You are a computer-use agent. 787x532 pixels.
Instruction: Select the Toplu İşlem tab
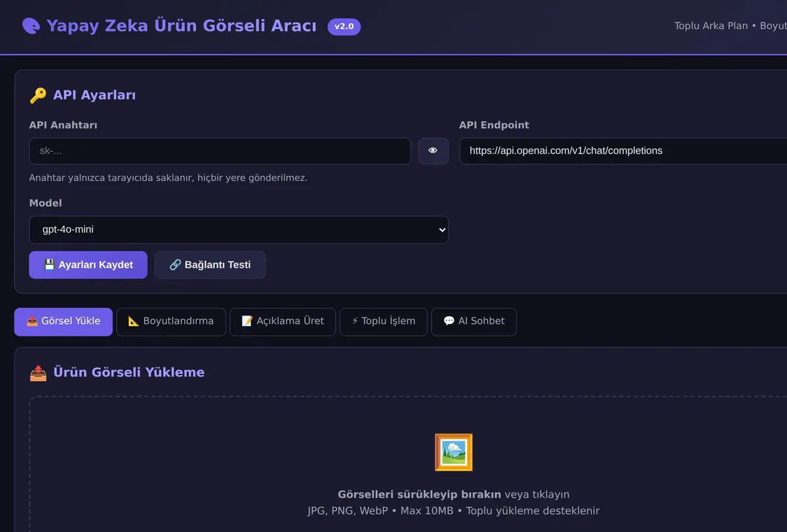[x=384, y=321]
